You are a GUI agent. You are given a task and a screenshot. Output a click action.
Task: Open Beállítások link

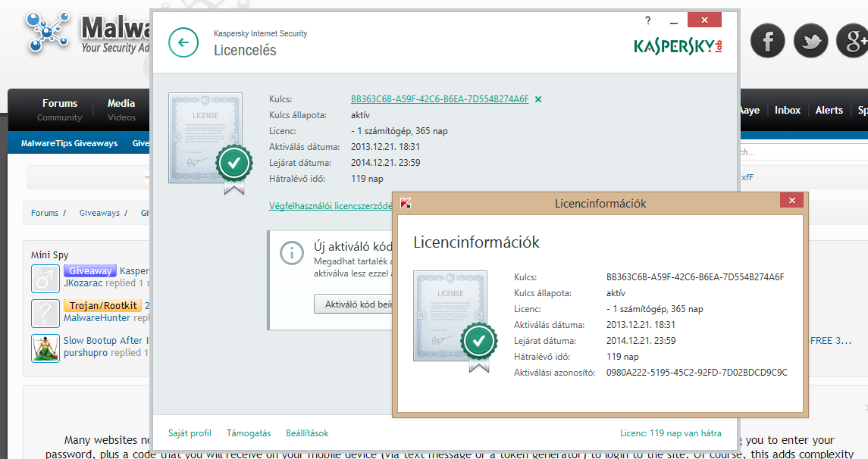click(x=307, y=433)
